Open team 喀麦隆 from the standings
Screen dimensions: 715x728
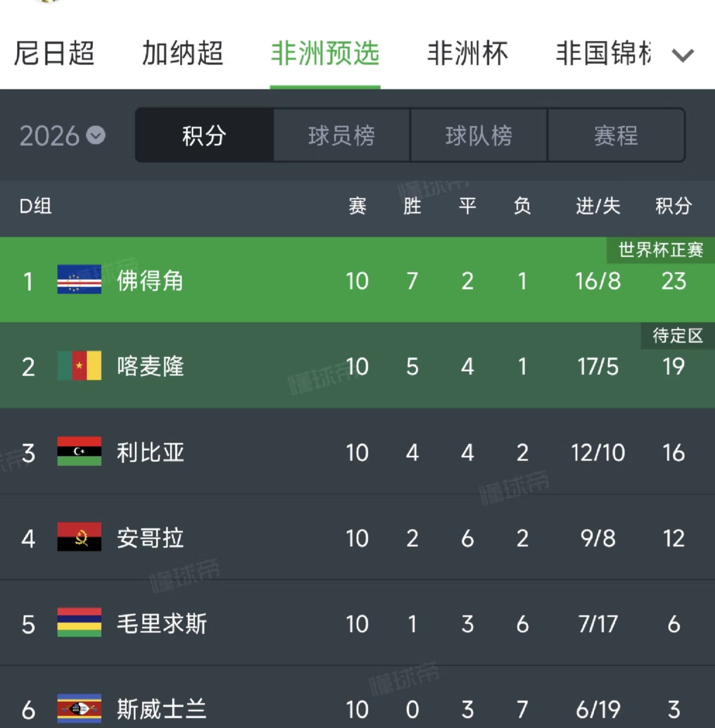click(x=150, y=367)
